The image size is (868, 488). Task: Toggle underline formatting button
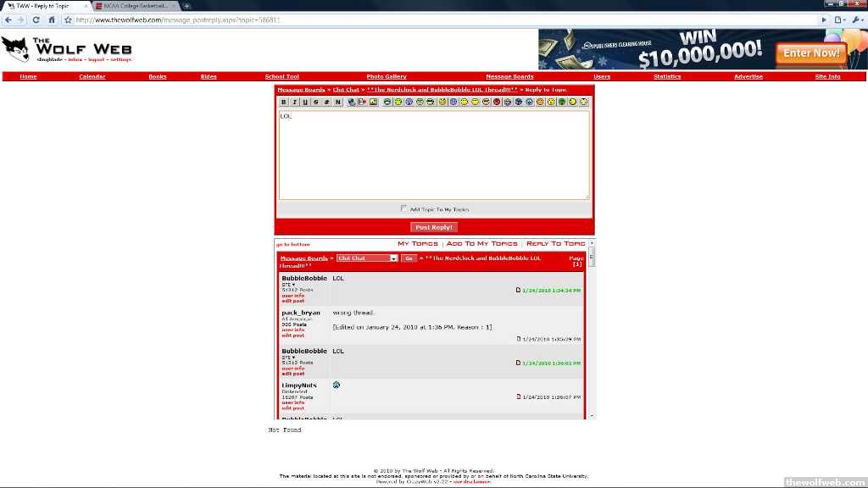point(305,103)
